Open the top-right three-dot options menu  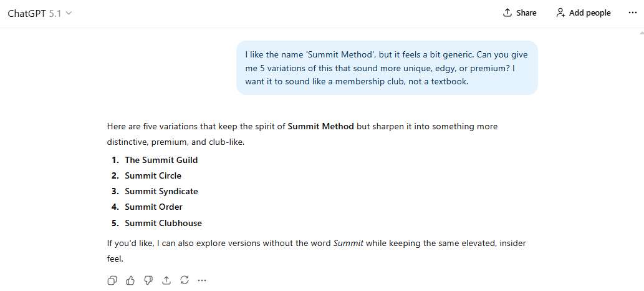[x=632, y=13]
